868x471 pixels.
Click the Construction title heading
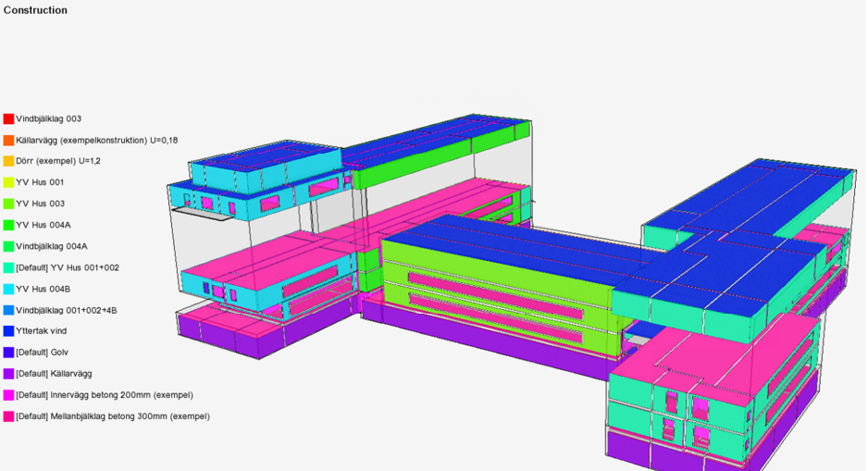35,10
